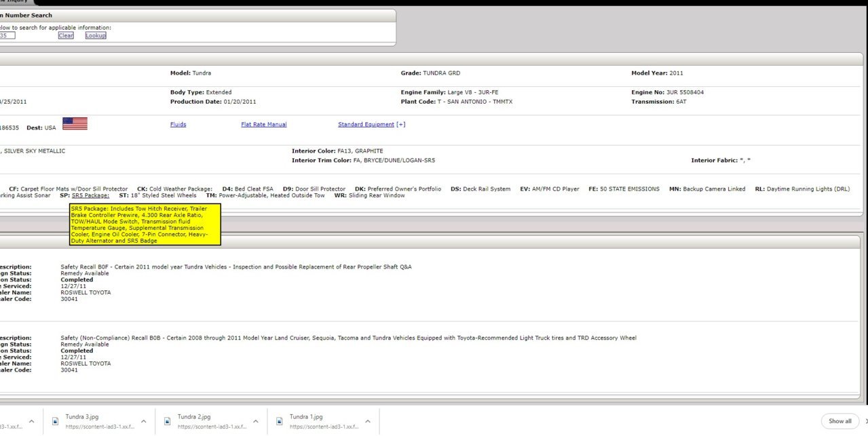The image size is (868, 436).
Task: Click 'Engine Family: Large V8 - 3UR-FE' text
Action: tap(449, 92)
